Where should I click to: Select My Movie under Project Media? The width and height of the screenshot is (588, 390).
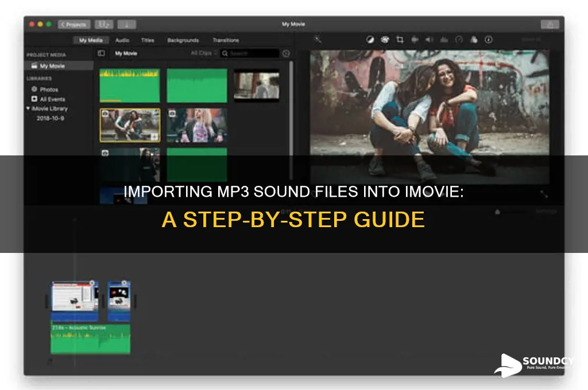coord(59,66)
